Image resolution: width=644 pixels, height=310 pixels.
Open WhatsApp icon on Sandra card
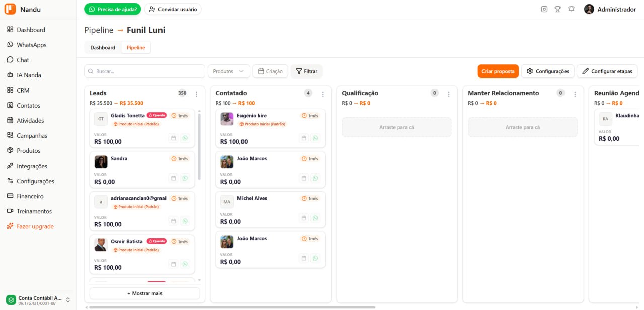pyautogui.click(x=185, y=178)
